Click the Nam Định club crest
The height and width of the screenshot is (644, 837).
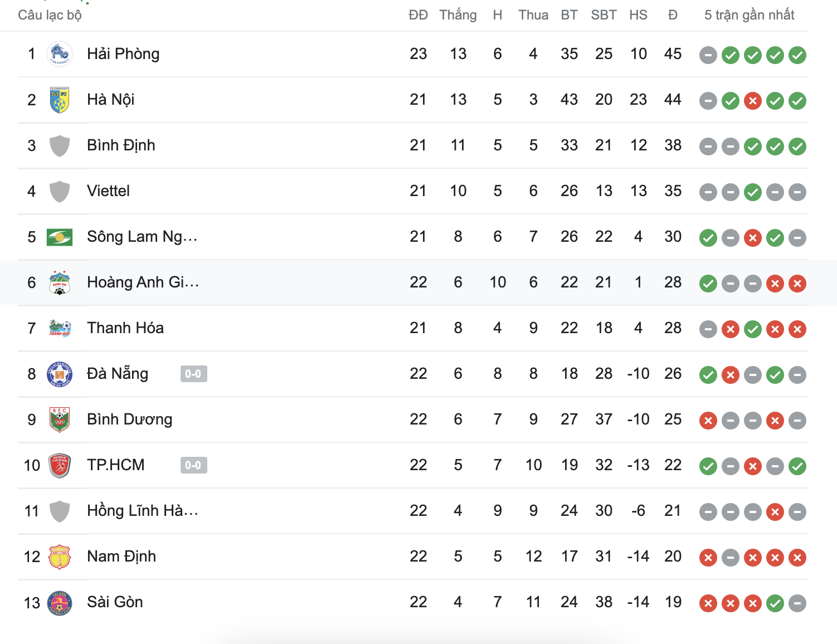coord(60,557)
